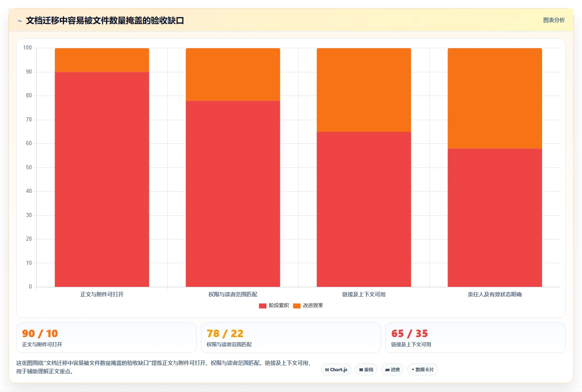Click the x-axis label 链接及上下文可用
The height and width of the screenshot is (392, 582).
pyautogui.click(x=364, y=294)
